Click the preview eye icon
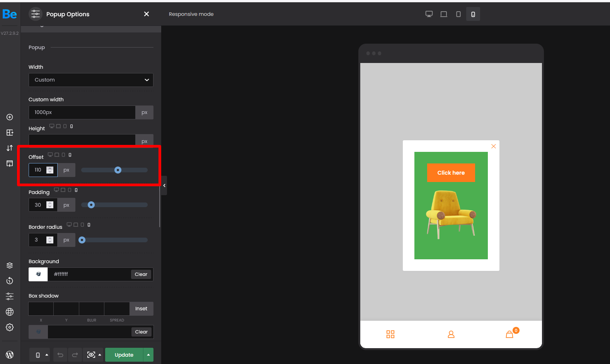The height and width of the screenshot is (364, 610). (91, 355)
